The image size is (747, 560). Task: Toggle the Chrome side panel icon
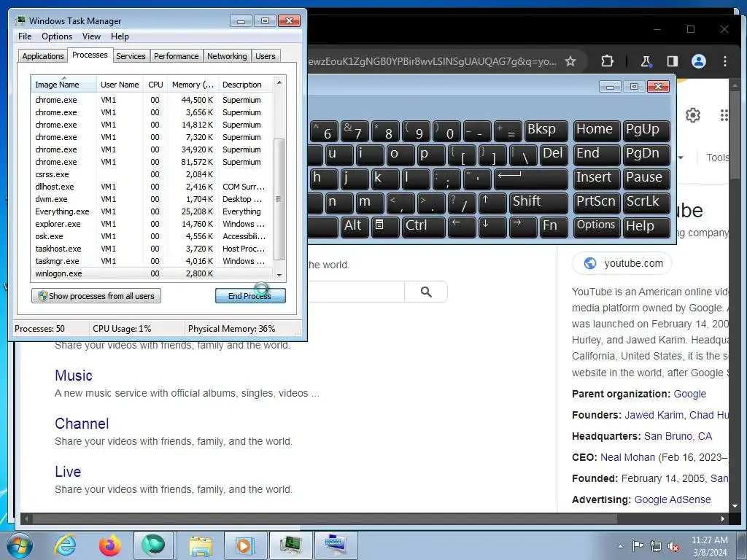[x=672, y=61]
